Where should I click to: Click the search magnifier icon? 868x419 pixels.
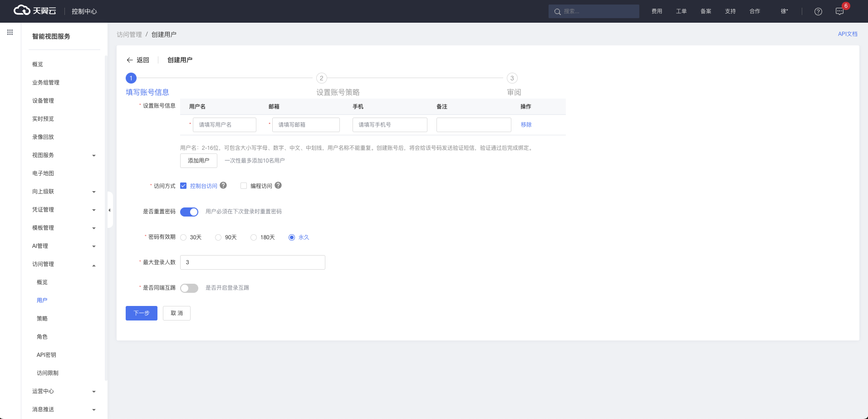point(557,12)
